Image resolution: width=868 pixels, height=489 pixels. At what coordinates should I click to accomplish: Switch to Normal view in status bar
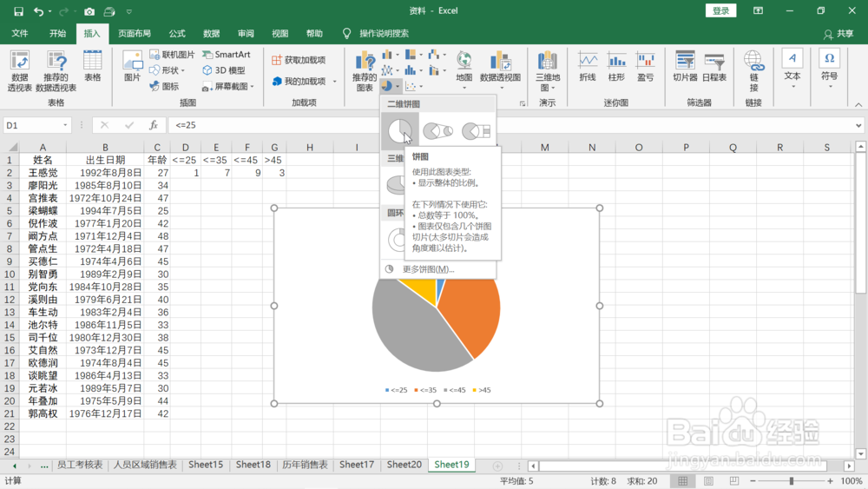click(x=682, y=480)
